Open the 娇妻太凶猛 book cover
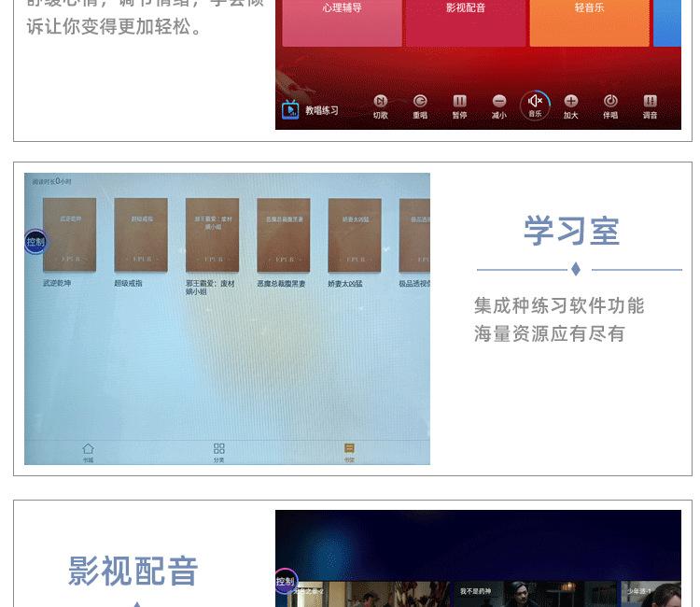 355,235
